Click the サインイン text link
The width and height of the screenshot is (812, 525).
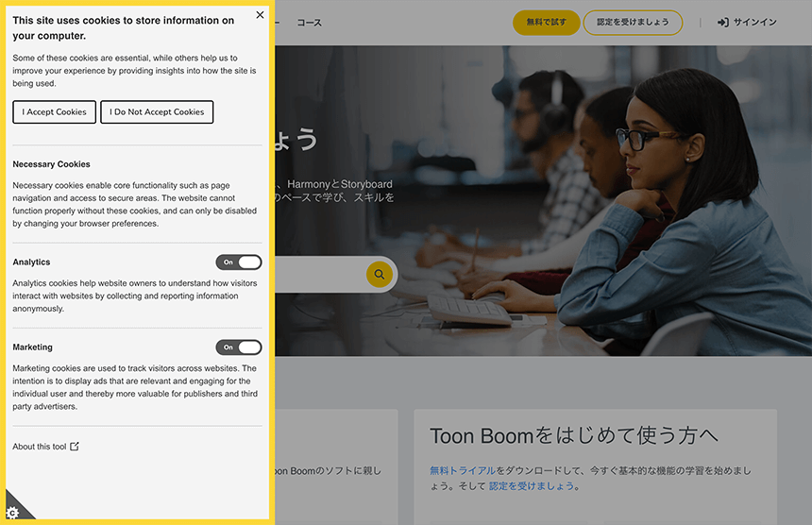coord(755,23)
